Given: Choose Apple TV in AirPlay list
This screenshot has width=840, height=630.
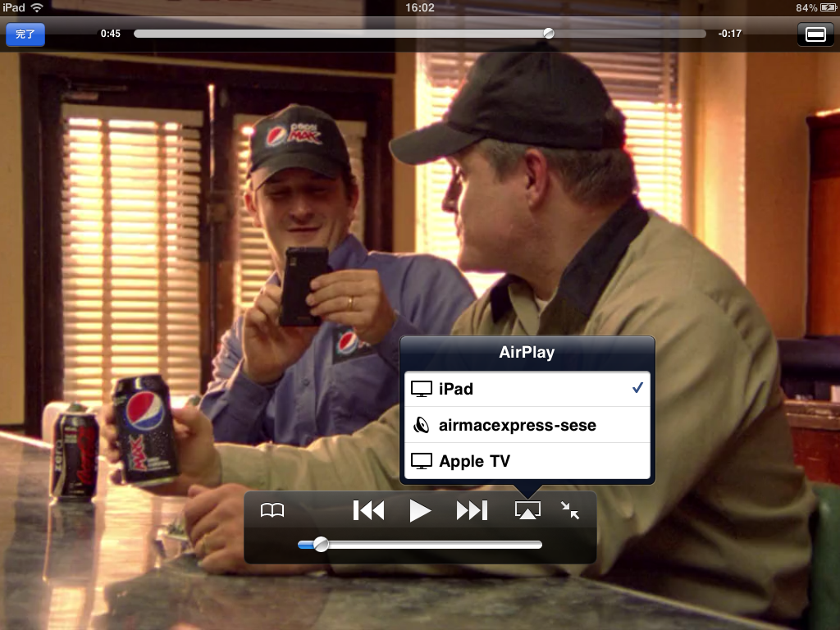Looking at the screenshot, I should [527, 461].
